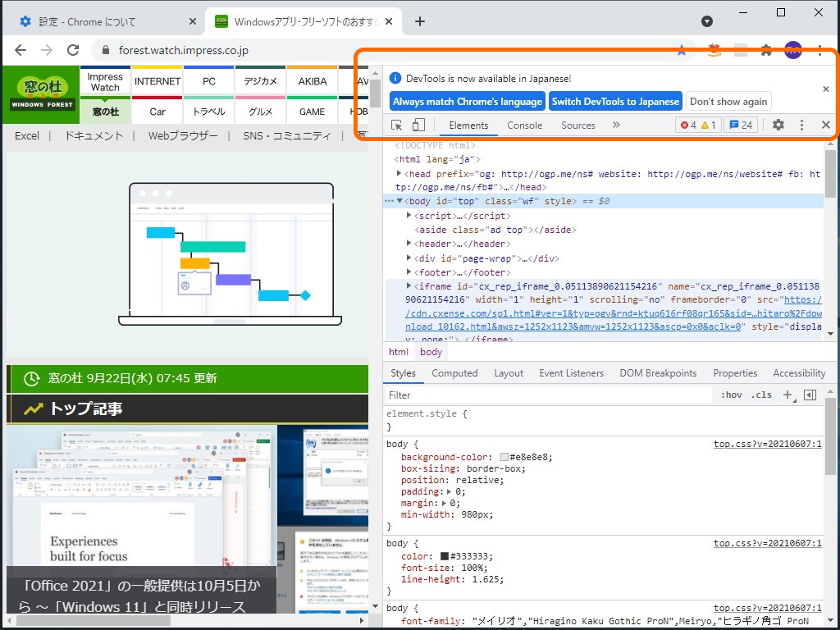The width and height of the screenshot is (840, 630).
Task: Go forward to next page
Action: pyautogui.click(x=47, y=50)
